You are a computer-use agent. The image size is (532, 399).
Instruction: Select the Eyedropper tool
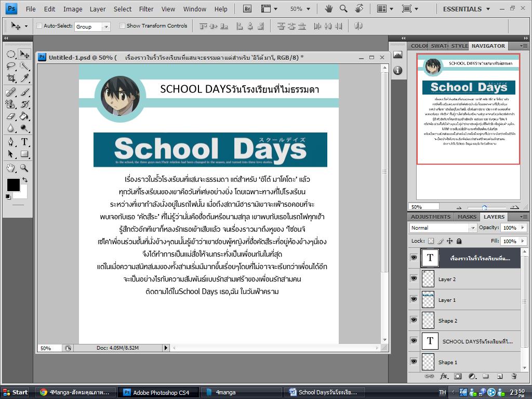[x=24, y=78]
